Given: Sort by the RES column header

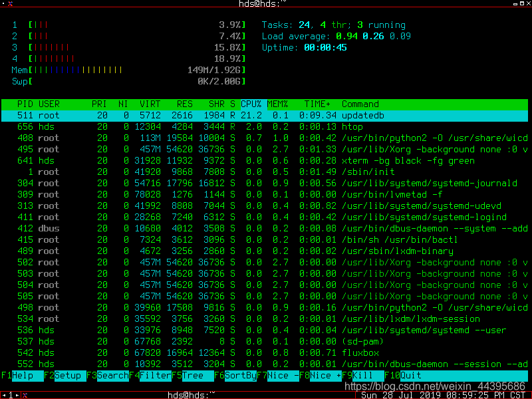Looking at the screenshot, I should (x=185, y=104).
